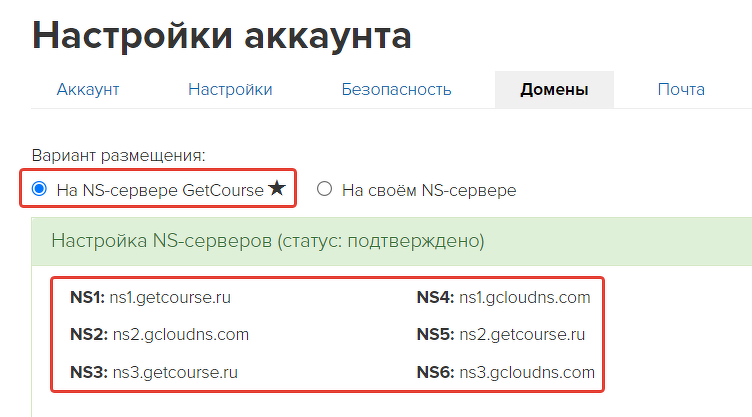Click the star icon beside GetCourse option
The height and width of the screenshot is (417, 752).
click(x=277, y=188)
